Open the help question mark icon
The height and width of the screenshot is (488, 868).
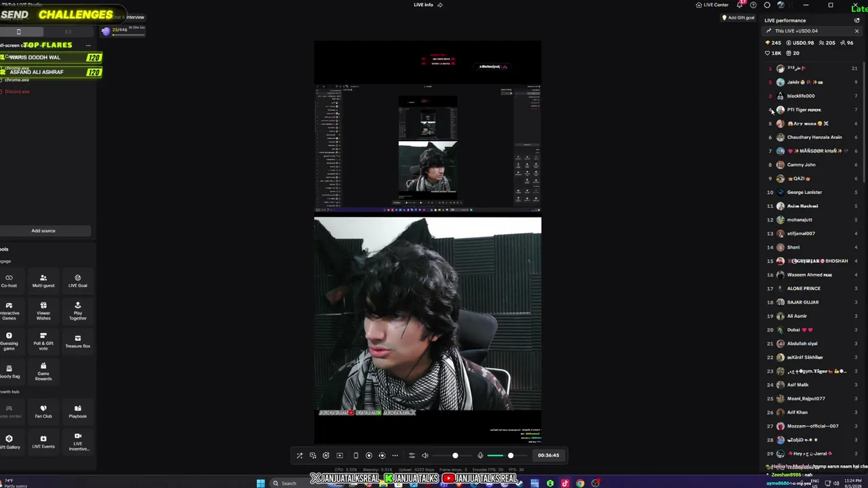click(x=753, y=5)
